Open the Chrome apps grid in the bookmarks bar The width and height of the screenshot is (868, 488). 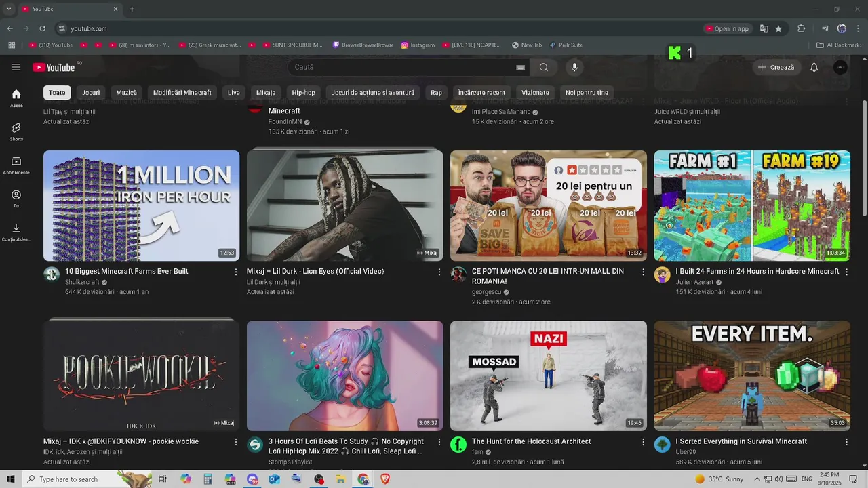[12, 45]
